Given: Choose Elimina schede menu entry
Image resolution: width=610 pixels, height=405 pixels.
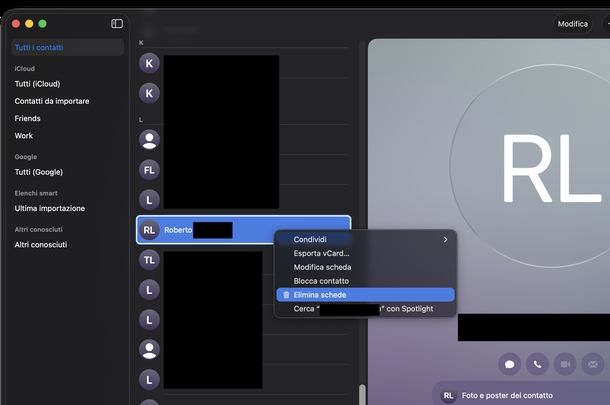Looking at the screenshot, I should point(365,295).
